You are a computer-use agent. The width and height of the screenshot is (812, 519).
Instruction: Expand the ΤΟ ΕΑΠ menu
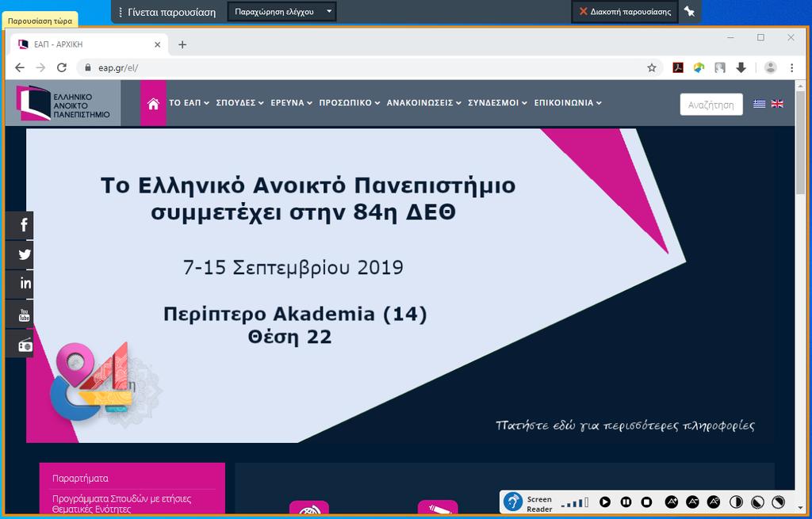point(189,103)
